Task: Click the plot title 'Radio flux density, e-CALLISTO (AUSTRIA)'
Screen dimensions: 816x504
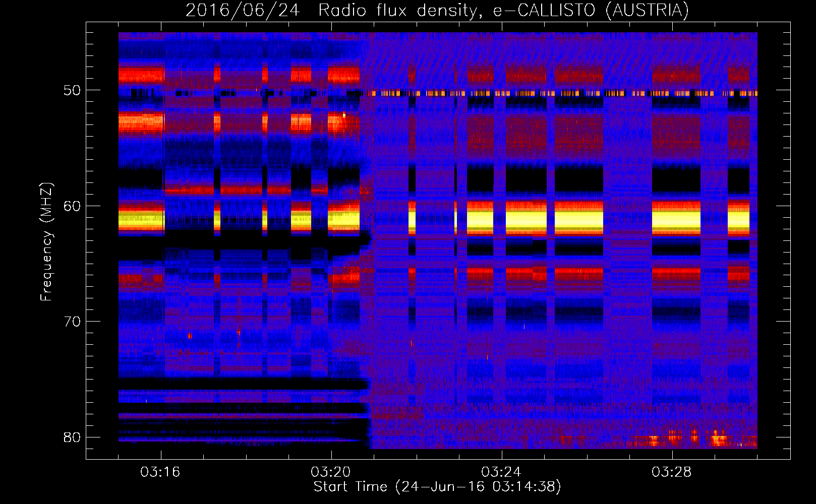Action: [x=503, y=11]
